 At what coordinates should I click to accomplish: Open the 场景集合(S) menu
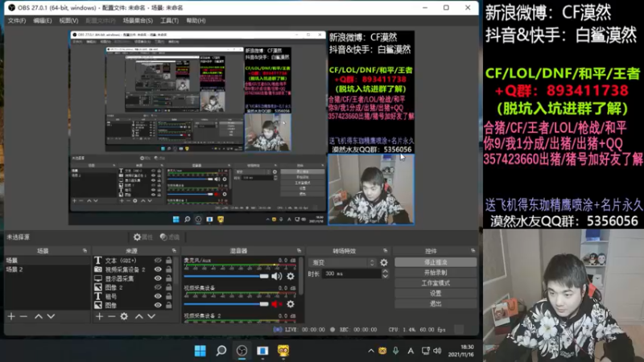138,21
